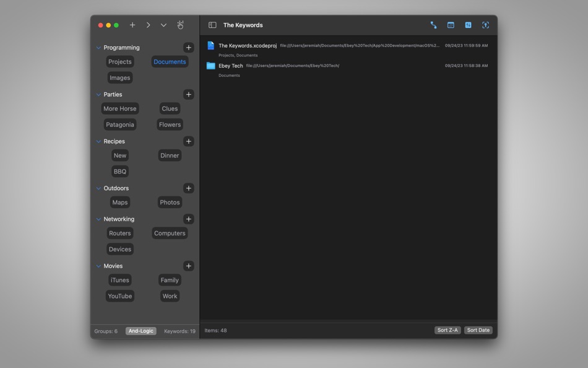The image size is (588, 368).
Task: Click the plus icon in the sidebar toolbar
Action: pos(132,25)
